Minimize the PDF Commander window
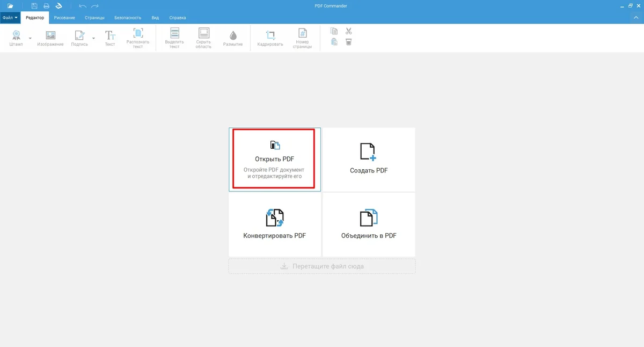The width and height of the screenshot is (644, 347). click(x=621, y=5)
